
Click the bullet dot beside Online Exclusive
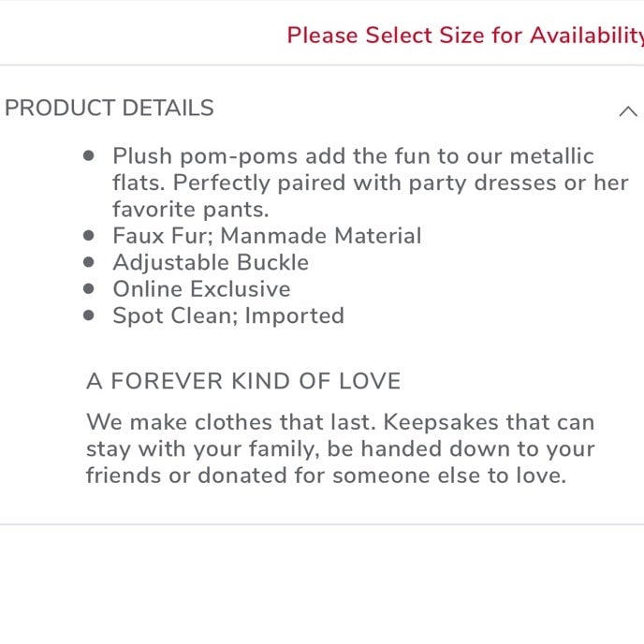click(88, 288)
